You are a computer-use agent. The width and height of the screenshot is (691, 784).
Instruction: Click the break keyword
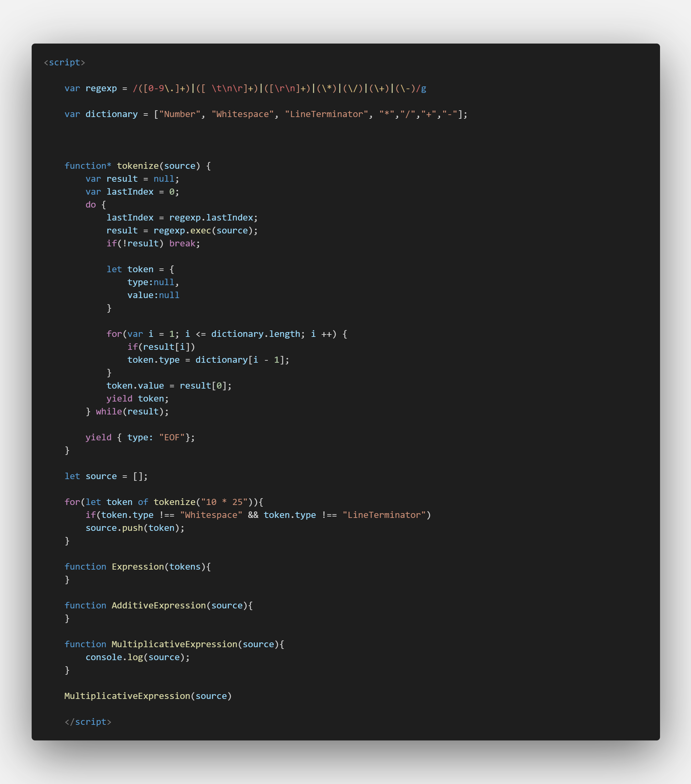(x=182, y=244)
